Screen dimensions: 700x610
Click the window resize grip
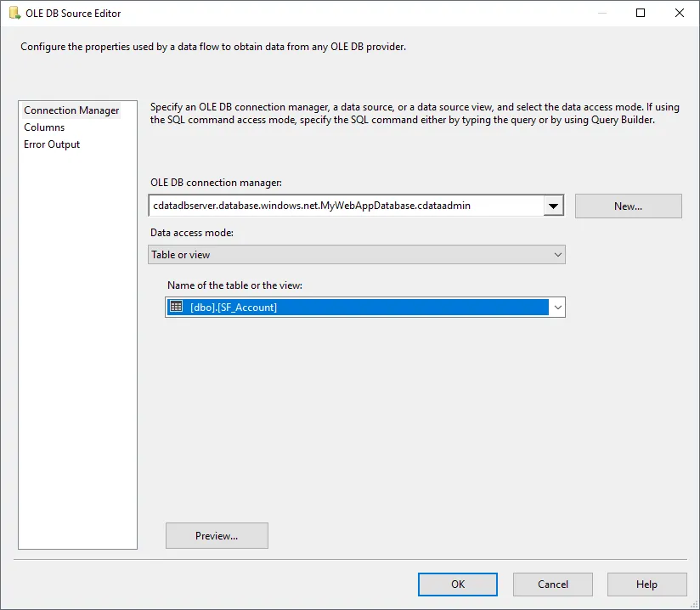[x=693, y=604]
